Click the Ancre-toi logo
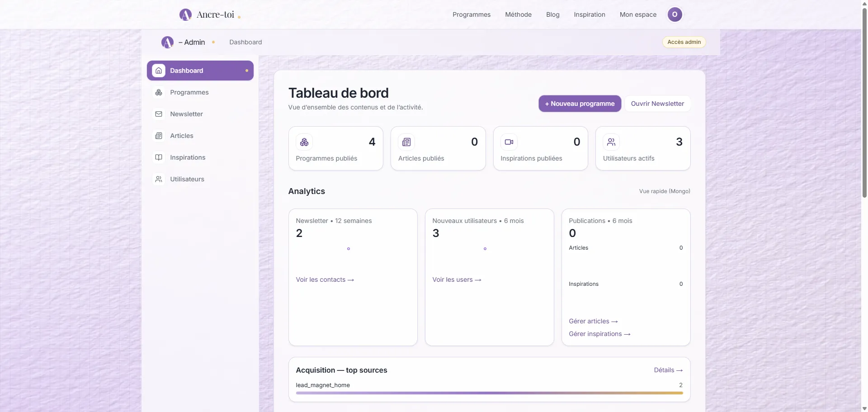Screen dimensions: 868x412 point(209,14)
